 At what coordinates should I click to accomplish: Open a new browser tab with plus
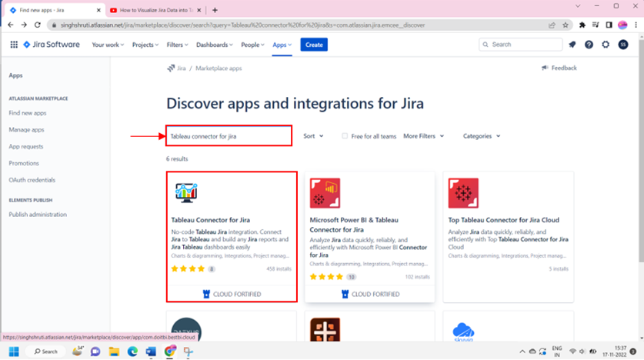tap(215, 10)
